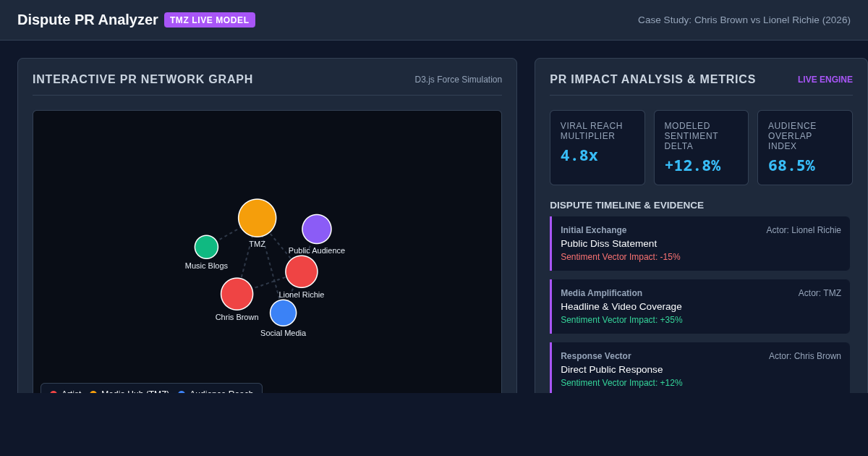Click the Actor: TMZ label
Image resolution: width=868 pixels, height=456 pixels.
tap(820, 293)
